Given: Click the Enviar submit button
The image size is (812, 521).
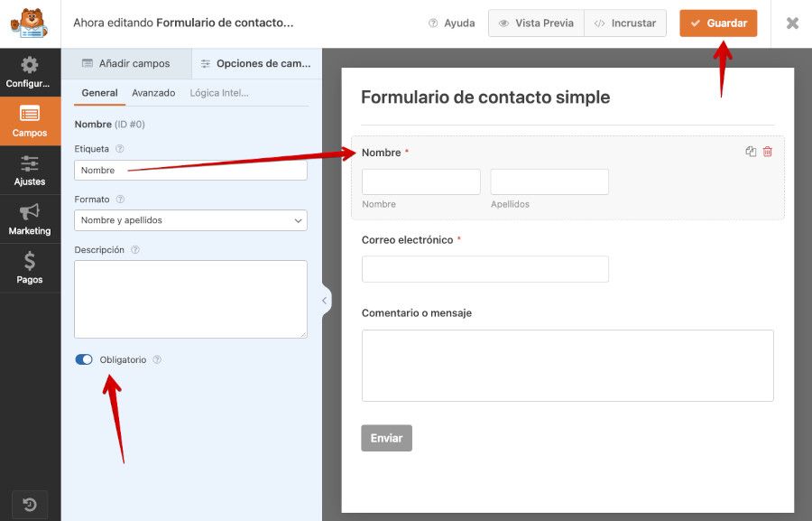Looking at the screenshot, I should click(386, 438).
